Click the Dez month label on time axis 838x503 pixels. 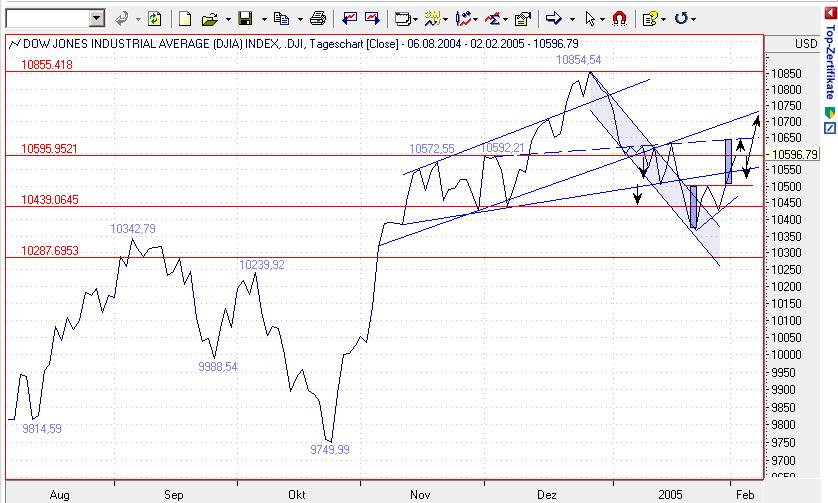(547, 494)
